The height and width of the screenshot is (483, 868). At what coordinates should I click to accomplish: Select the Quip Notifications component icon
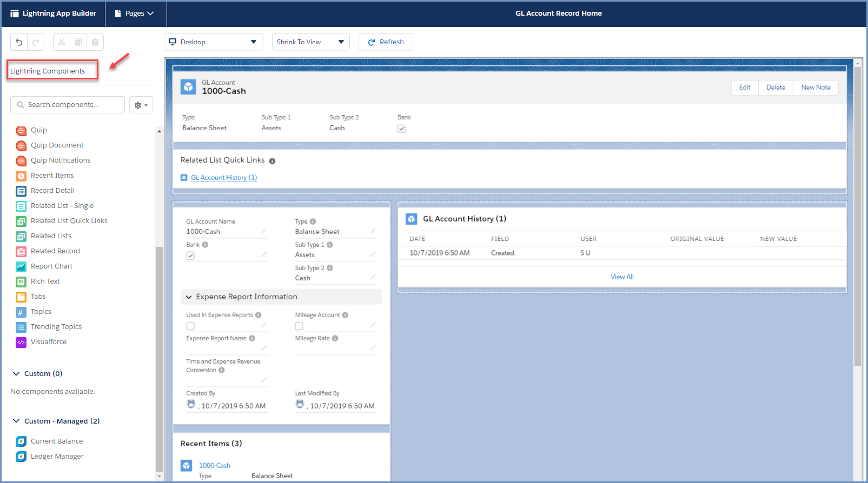[x=21, y=160]
